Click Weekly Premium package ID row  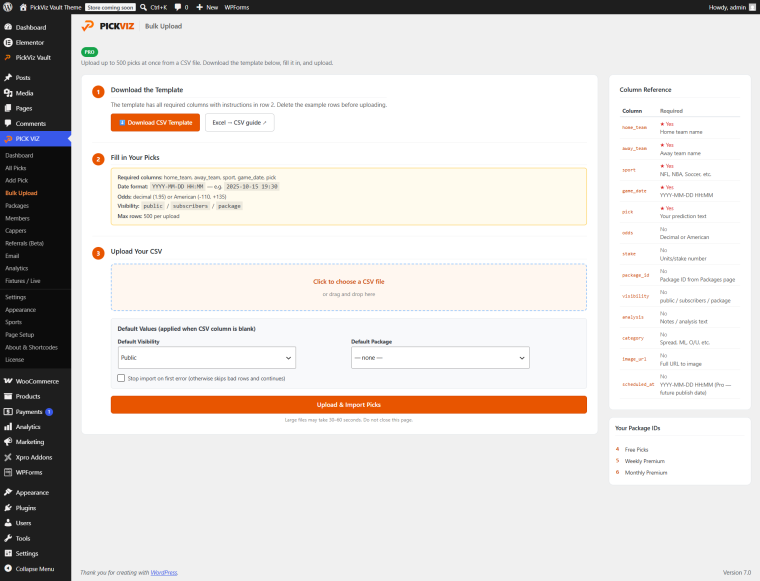point(680,461)
